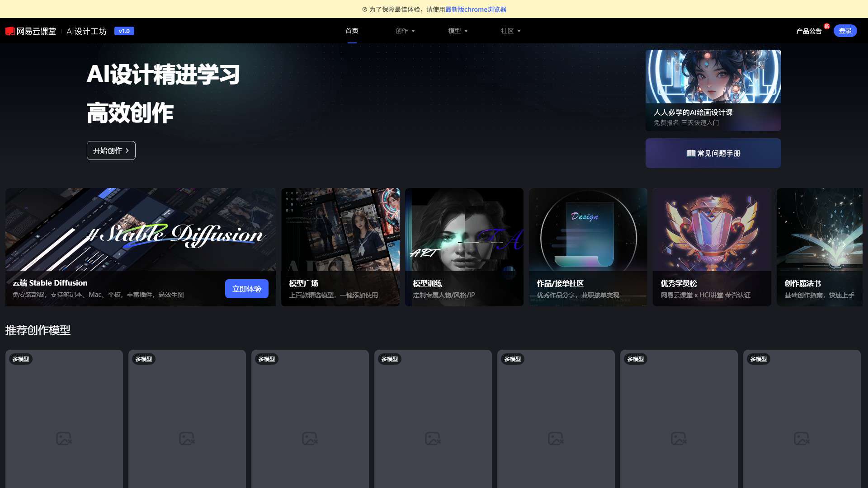
Task: Go to the 首页 tab
Action: coord(352,31)
